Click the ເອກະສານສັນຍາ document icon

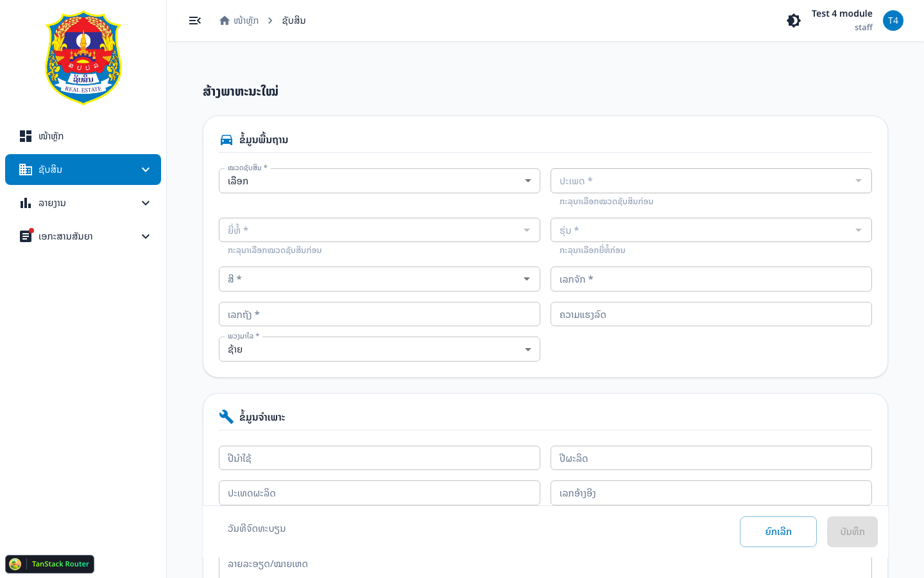[x=26, y=236]
